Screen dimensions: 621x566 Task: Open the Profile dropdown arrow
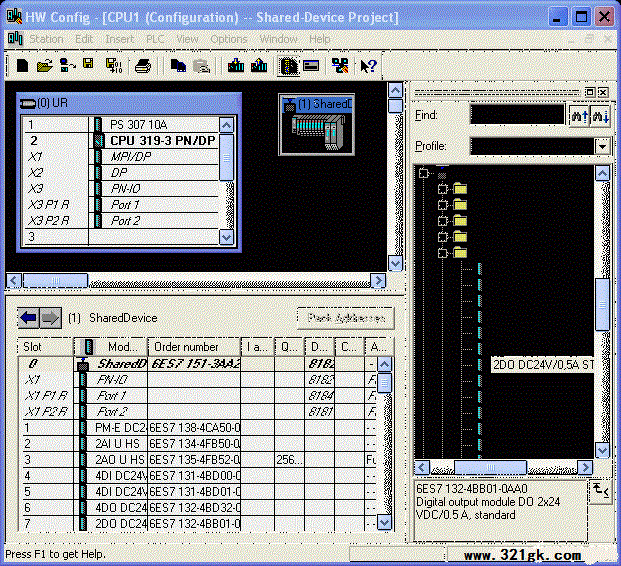pyautogui.click(x=602, y=146)
